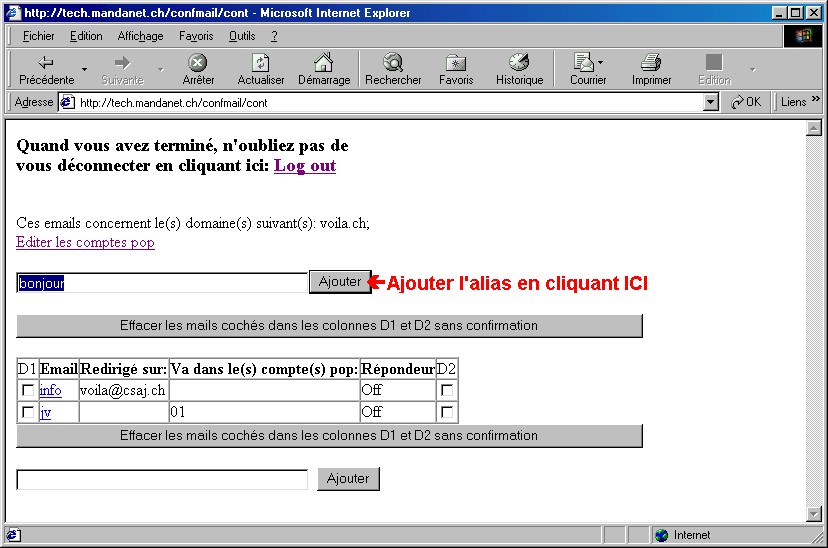This screenshot has width=828, height=548.
Task: Check the D2 box for info row
Action: [x=447, y=391]
